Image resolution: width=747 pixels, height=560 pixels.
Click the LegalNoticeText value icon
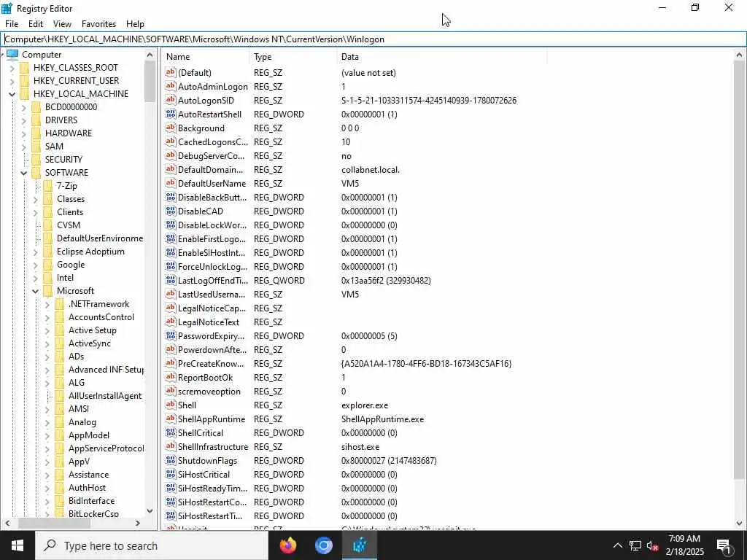point(171,322)
